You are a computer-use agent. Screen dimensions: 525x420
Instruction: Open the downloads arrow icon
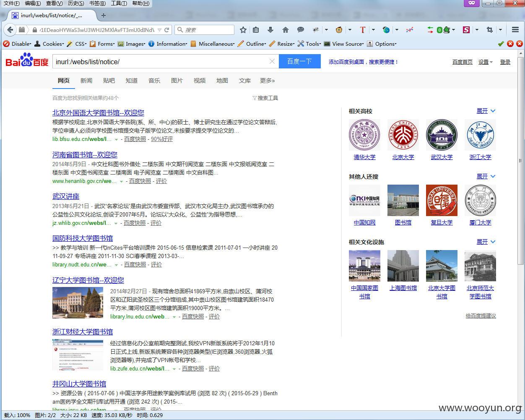tap(270, 30)
